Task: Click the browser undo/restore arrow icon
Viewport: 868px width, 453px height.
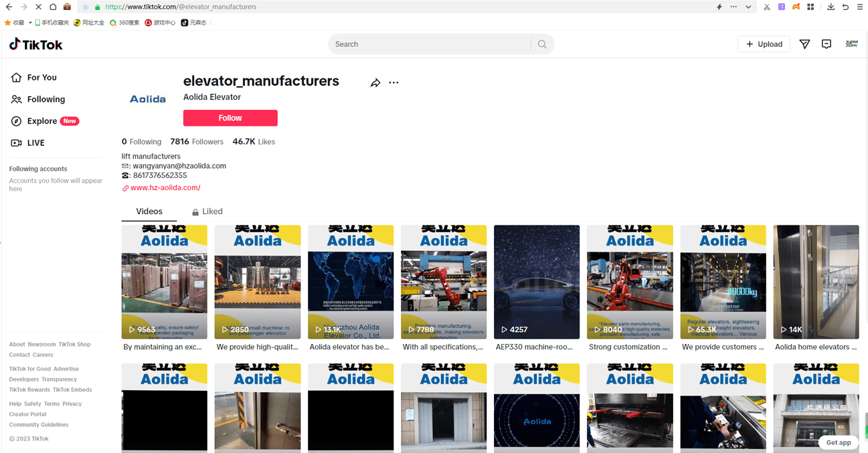Action: point(845,7)
